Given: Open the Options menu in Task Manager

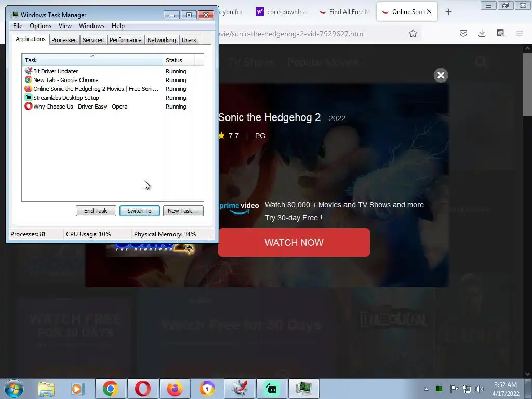Looking at the screenshot, I should click(41, 26).
